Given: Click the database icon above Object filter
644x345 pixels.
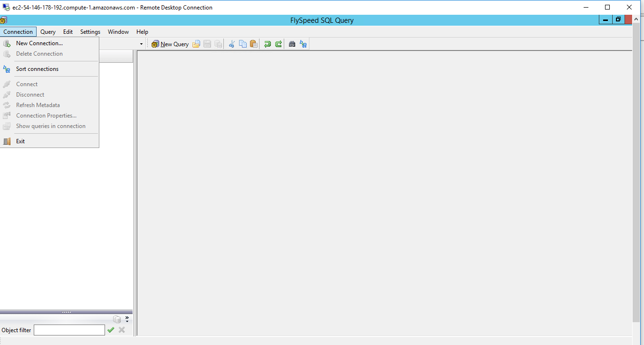Looking at the screenshot, I should tap(117, 319).
